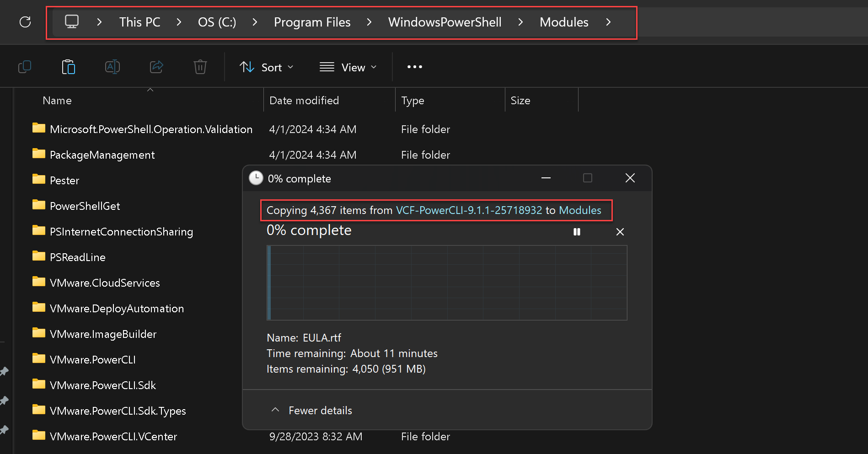Open the View dropdown

pyautogui.click(x=348, y=67)
